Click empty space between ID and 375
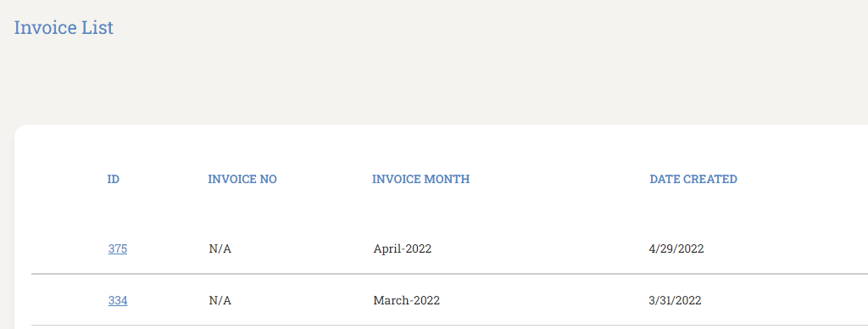 coord(115,215)
